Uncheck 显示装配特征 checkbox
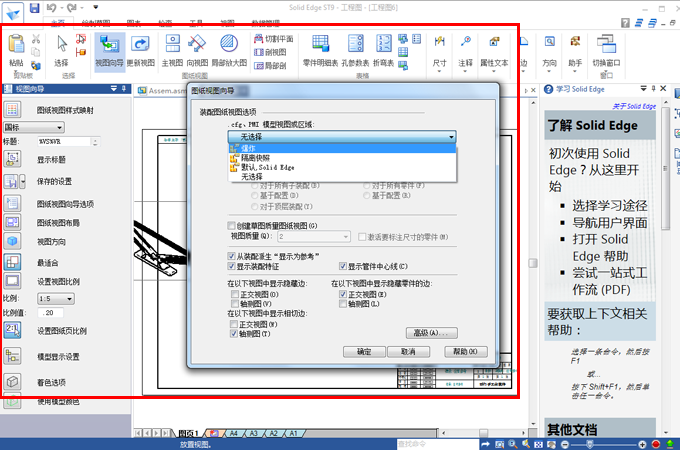The height and width of the screenshot is (450, 680). pyautogui.click(x=232, y=267)
